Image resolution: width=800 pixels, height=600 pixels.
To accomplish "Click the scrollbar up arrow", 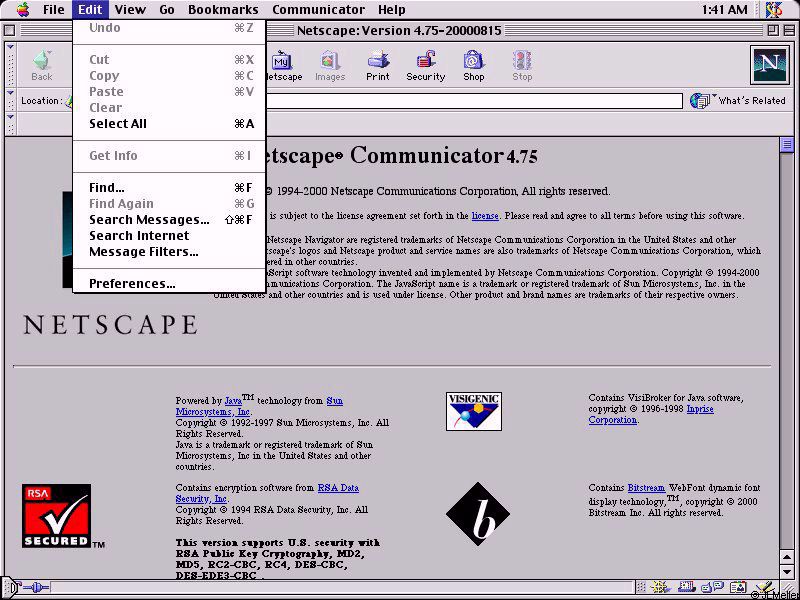I will [786, 556].
